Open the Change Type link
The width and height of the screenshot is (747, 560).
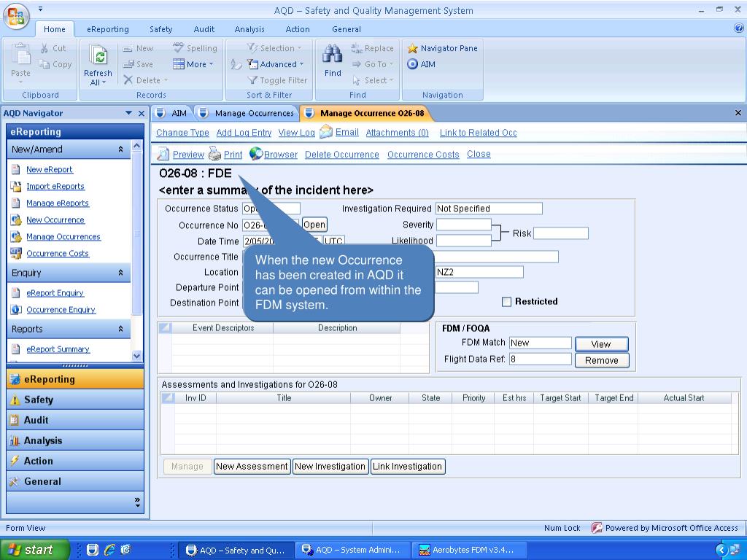[182, 133]
